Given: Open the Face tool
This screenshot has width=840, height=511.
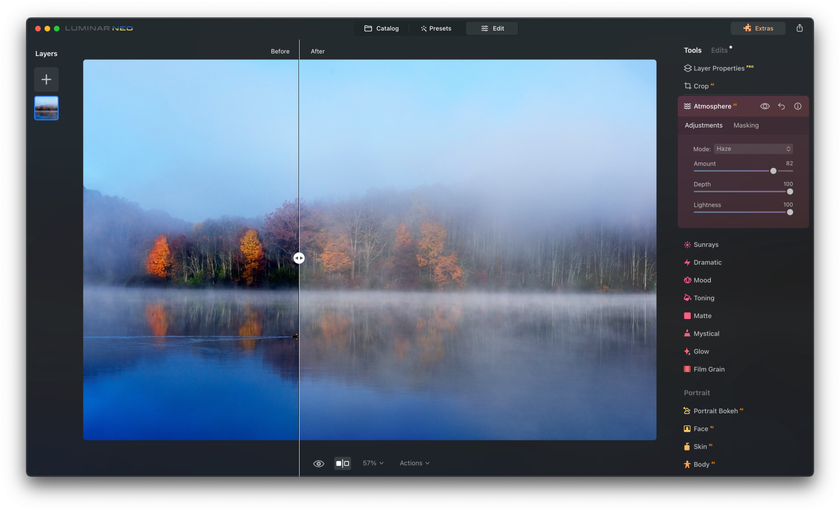Looking at the screenshot, I should point(699,429).
